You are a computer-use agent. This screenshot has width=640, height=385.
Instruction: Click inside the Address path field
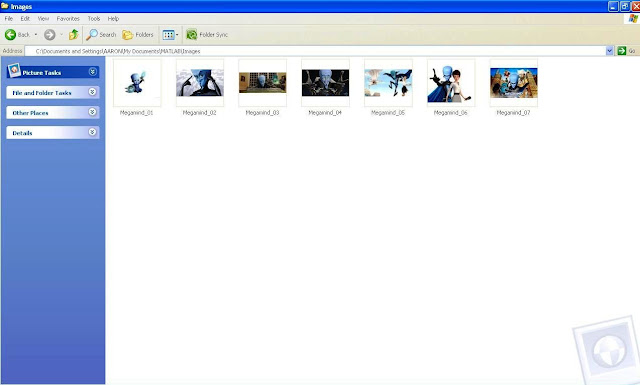[x=315, y=51]
